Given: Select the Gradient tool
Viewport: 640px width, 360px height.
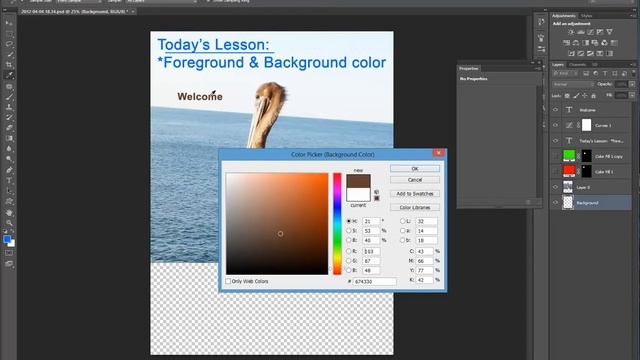Looking at the screenshot, I should coord(9,138).
